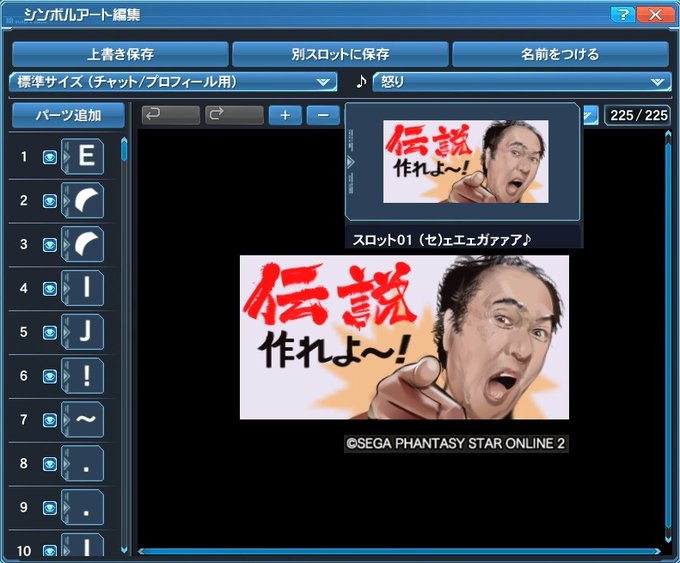
Task: Toggle visibility eye of layer 4
Action: 49,289
